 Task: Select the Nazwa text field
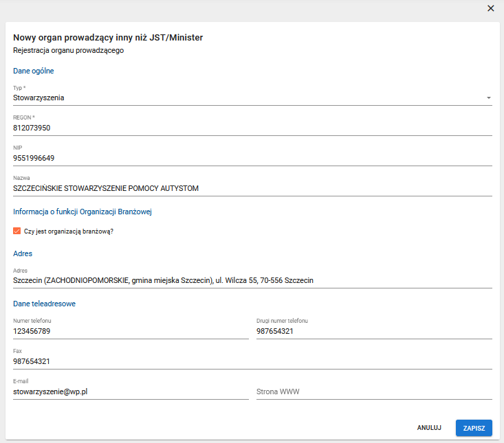[252, 188]
